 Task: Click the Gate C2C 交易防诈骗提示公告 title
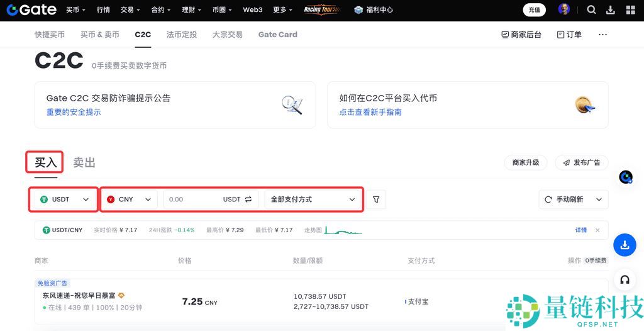click(x=108, y=98)
